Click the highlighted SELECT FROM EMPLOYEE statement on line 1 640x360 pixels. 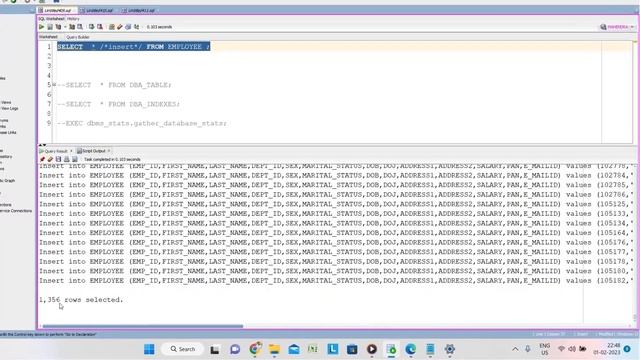tap(133, 47)
